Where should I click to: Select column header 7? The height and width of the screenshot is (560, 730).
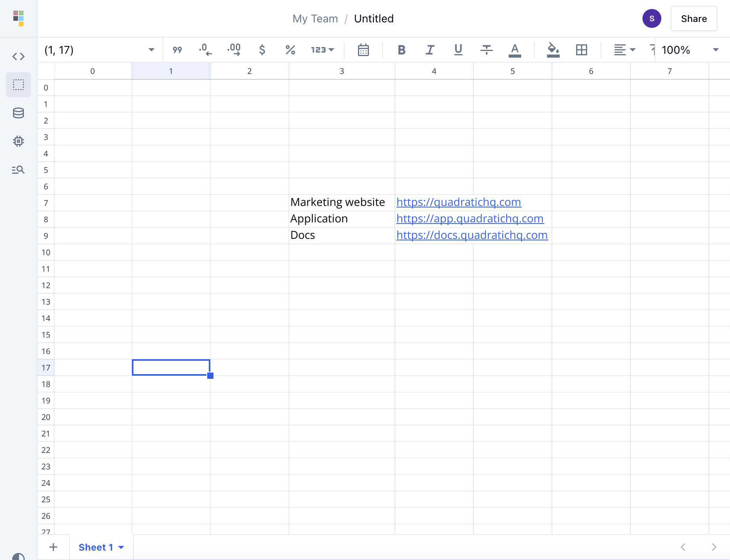click(670, 71)
